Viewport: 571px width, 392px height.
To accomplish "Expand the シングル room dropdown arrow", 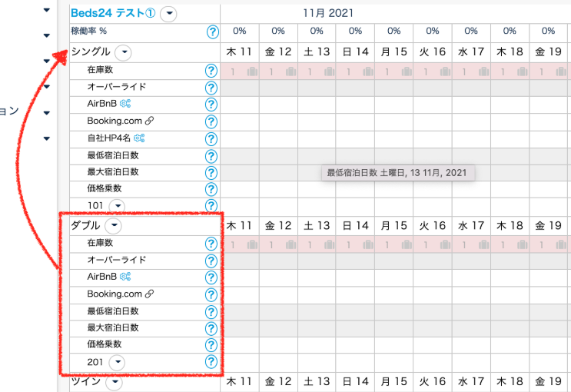I will (x=123, y=52).
